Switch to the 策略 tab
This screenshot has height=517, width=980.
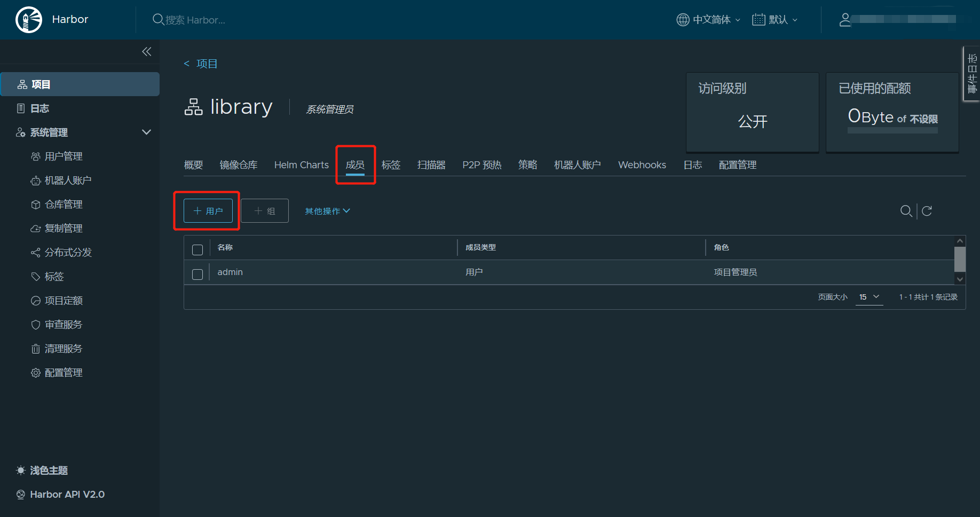point(527,165)
